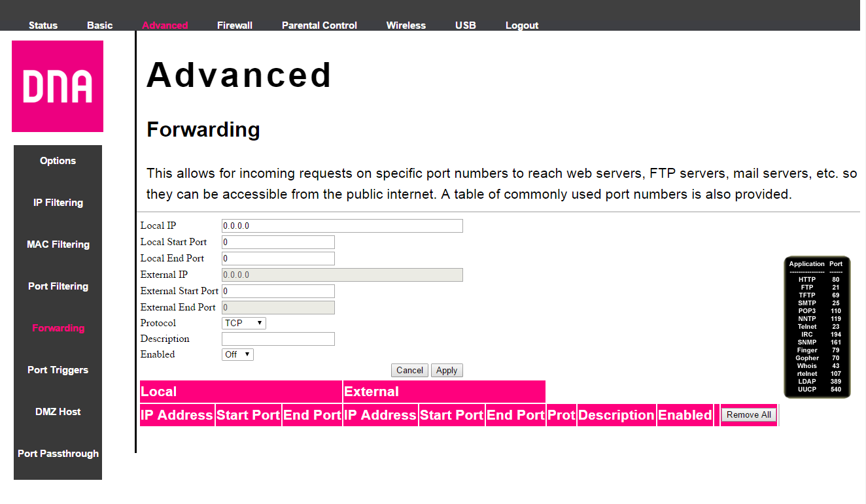
Task: Expand the Enabled Off dropdown
Action: [237, 354]
